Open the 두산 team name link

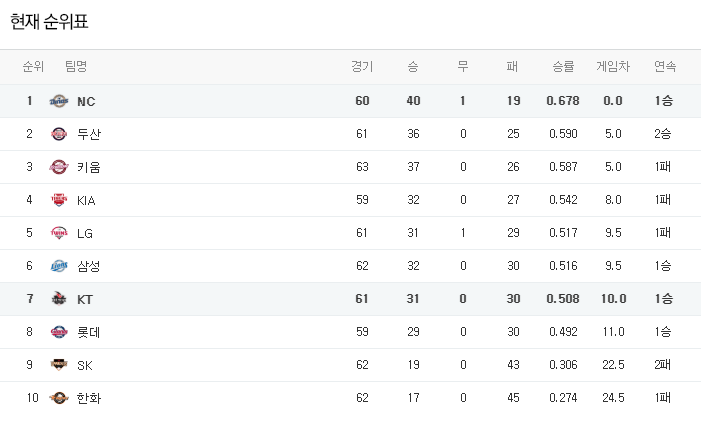(89, 134)
